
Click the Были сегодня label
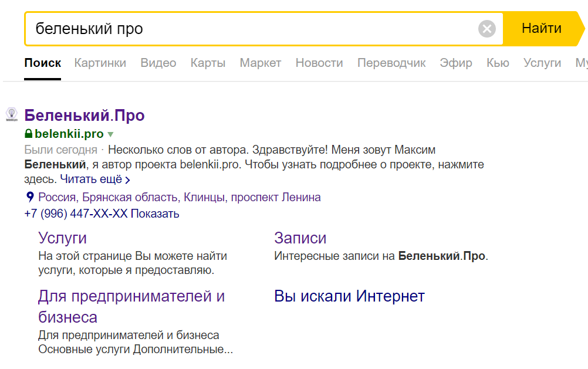point(61,150)
